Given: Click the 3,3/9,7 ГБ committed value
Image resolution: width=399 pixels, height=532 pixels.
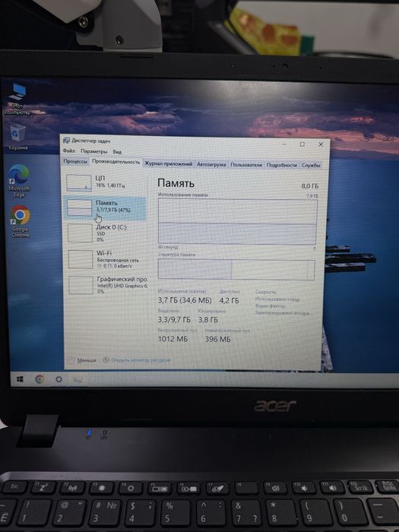Looking at the screenshot, I should point(174,320).
